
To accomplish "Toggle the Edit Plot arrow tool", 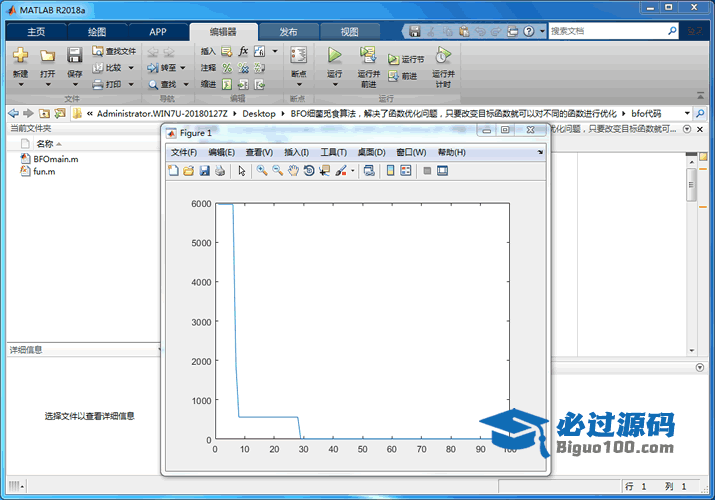I will click(x=241, y=171).
